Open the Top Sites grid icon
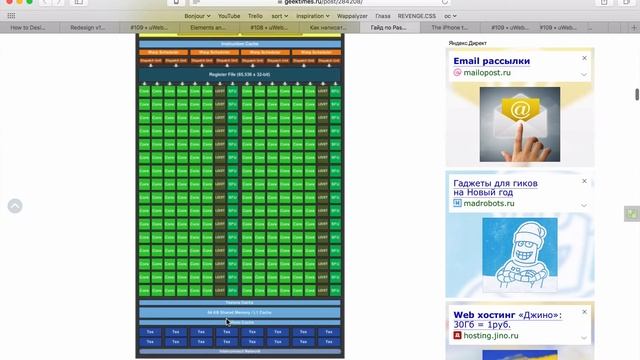640x360 pixels. tap(11, 16)
